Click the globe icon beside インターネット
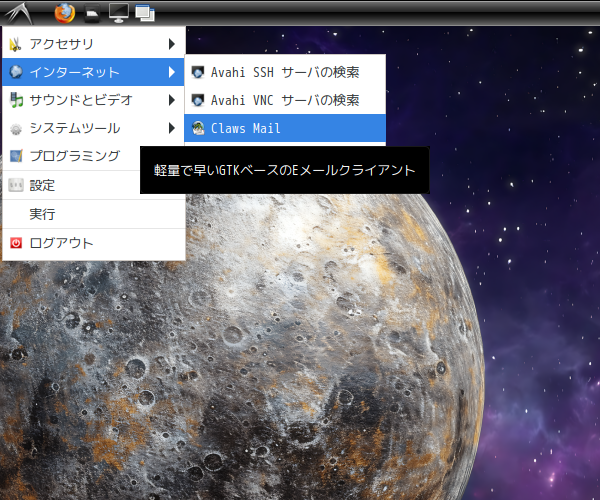The image size is (600, 500). tap(16, 72)
